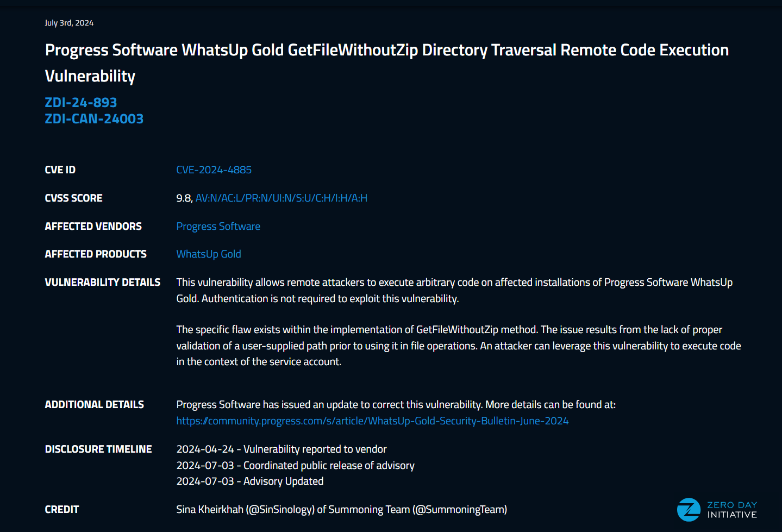The height and width of the screenshot is (532, 782).
Task: Click the 9.8 CVSS score value
Action: [184, 198]
